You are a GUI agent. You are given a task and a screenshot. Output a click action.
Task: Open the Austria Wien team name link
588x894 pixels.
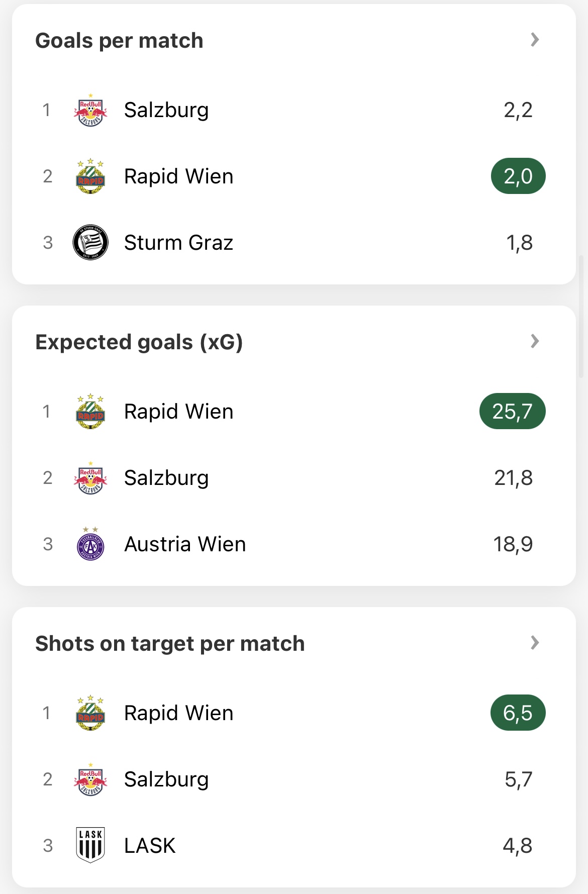coord(185,544)
